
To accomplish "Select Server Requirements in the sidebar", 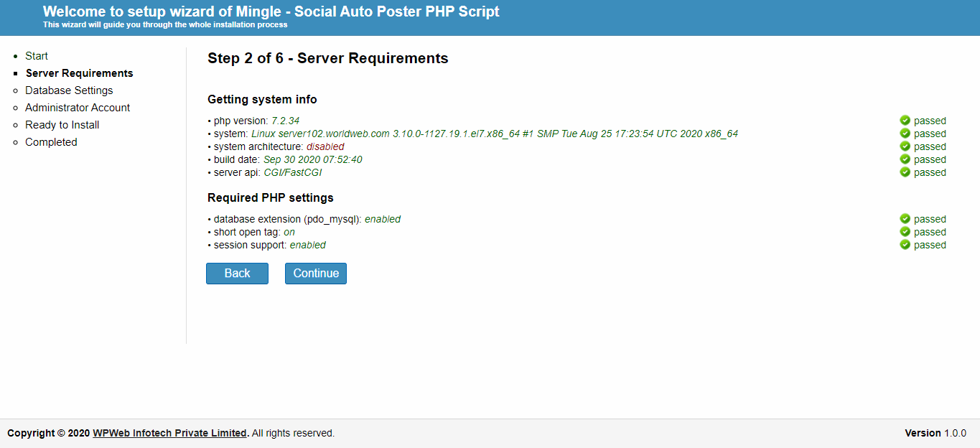I will pyautogui.click(x=79, y=73).
